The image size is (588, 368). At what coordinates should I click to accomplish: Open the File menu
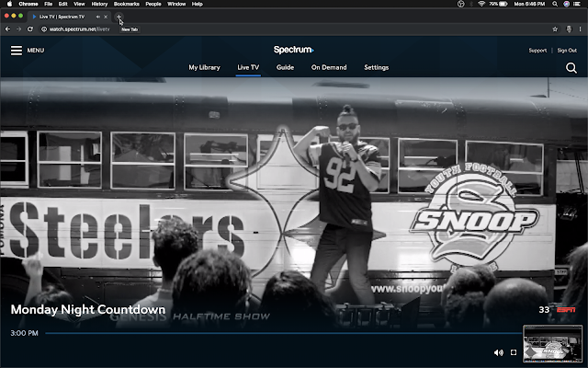pos(49,4)
